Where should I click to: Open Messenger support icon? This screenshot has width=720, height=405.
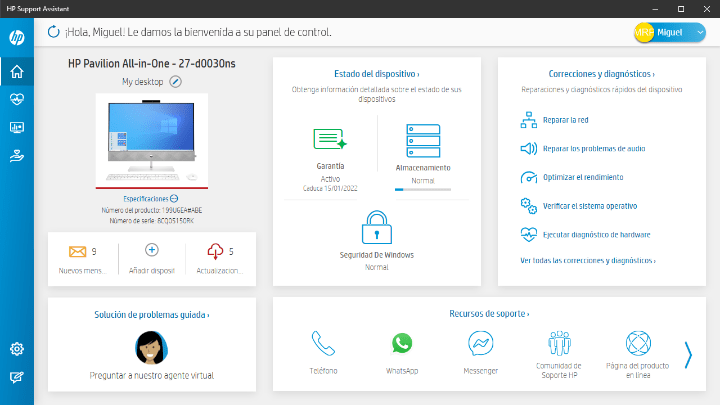tap(480, 343)
